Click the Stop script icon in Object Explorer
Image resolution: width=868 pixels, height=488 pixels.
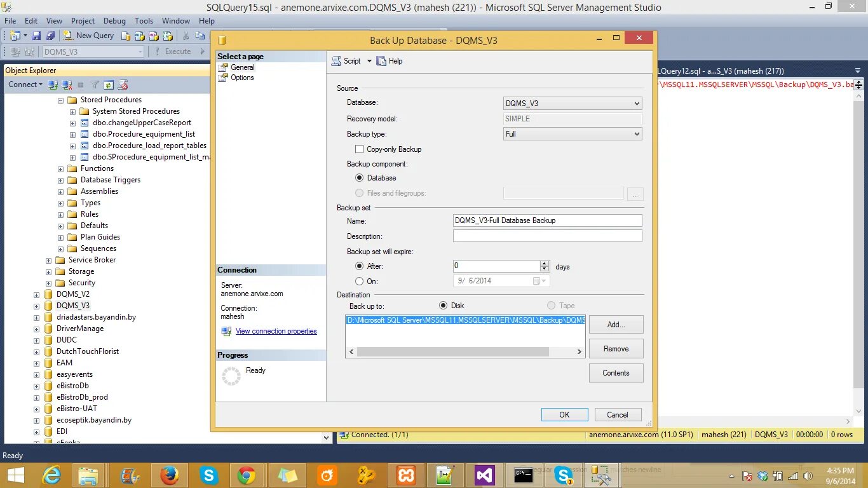point(123,85)
